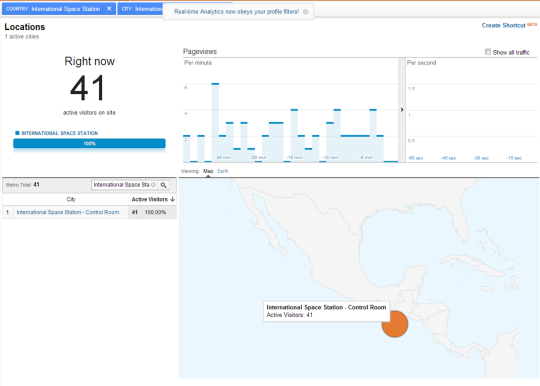Image resolution: width=540 pixels, height=386 pixels.
Task: Click the 100.00% table cell
Action: (x=155, y=212)
